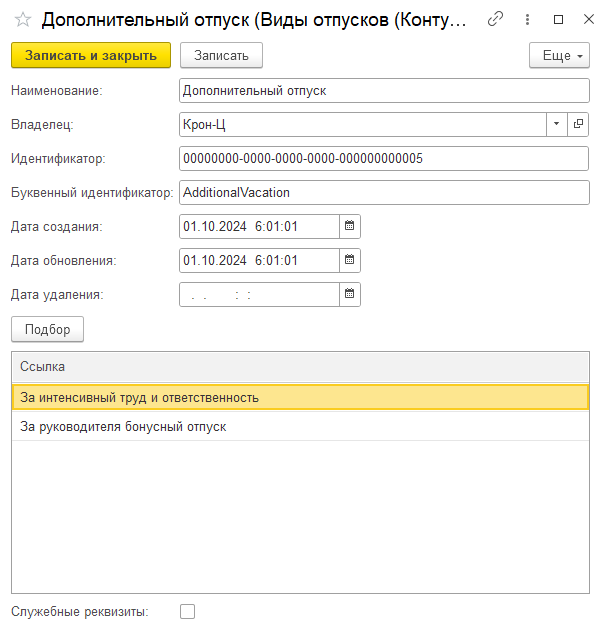
Task: Click the Записать и закрыть button
Action: 91,56
